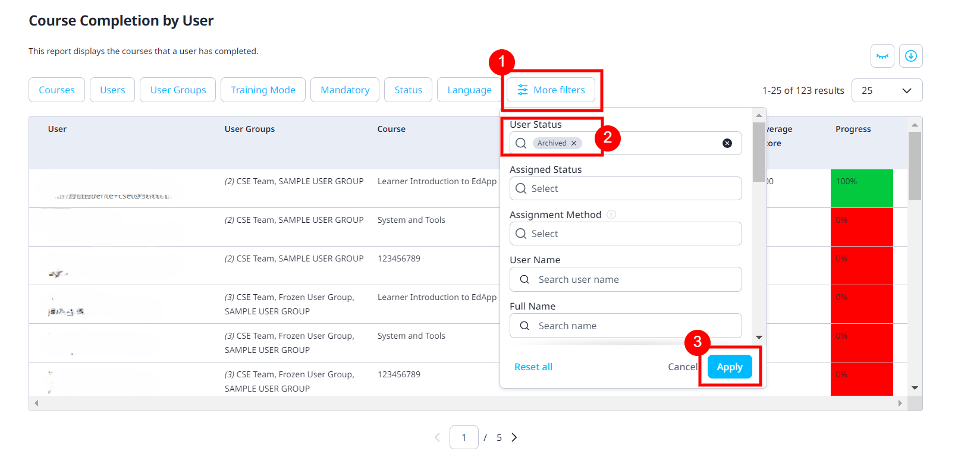Remove the Archived tag with its x

click(x=574, y=143)
